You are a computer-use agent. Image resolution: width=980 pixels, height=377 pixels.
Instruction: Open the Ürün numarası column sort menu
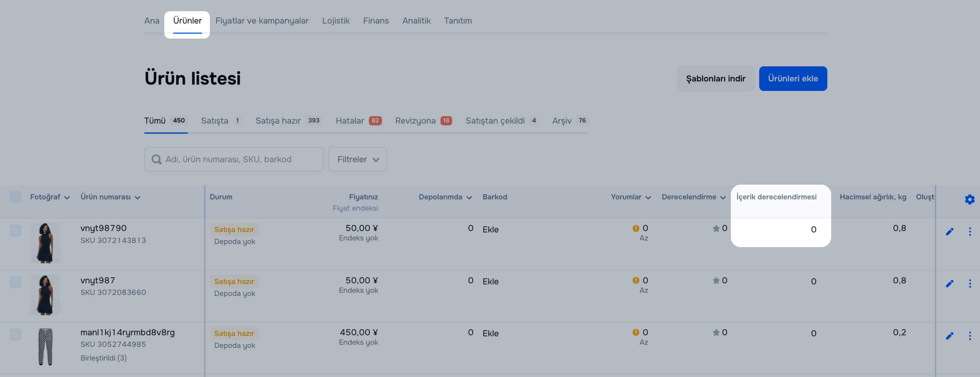pyautogui.click(x=110, y=197)
